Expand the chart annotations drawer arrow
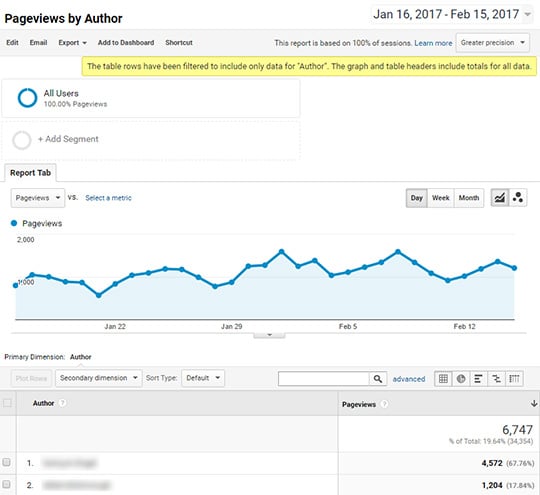 [x=269, y=335]
